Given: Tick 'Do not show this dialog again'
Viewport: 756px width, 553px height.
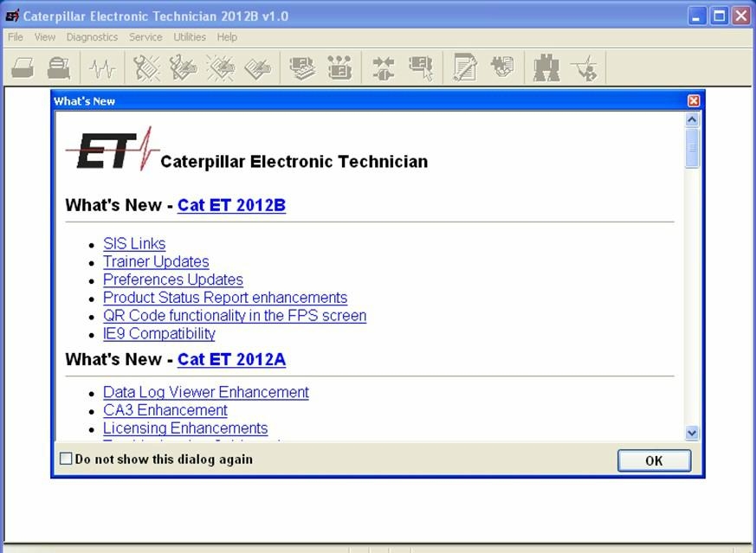Looking at the screenshot, I should point(66,459).
